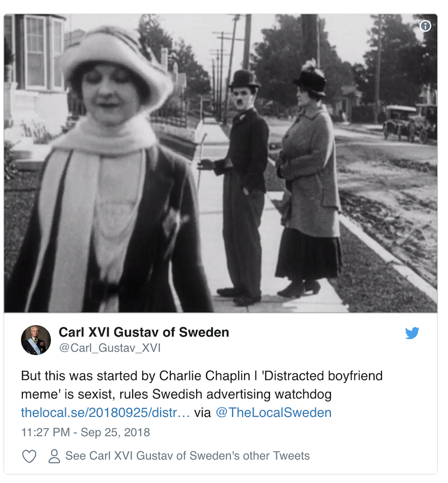Open the @Carl_Gustav_XVI handle
Screen dimensions: 448x483
tap(110, 348)
